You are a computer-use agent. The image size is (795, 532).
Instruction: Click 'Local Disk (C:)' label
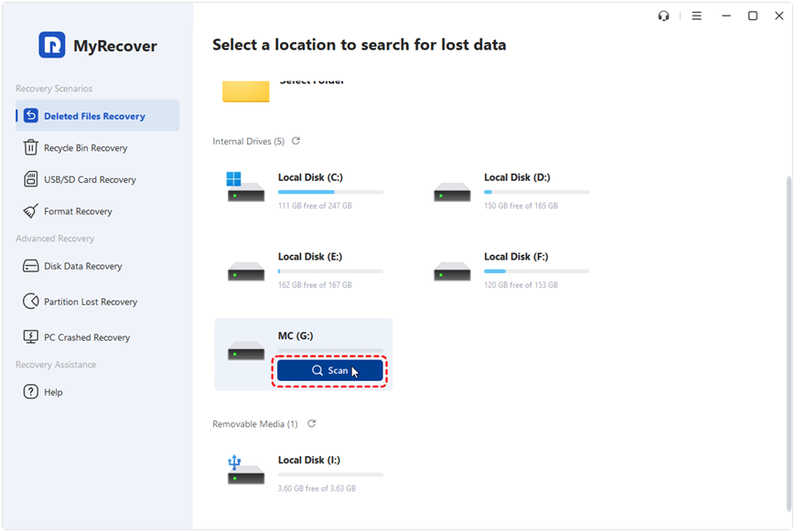coord(310,177)
